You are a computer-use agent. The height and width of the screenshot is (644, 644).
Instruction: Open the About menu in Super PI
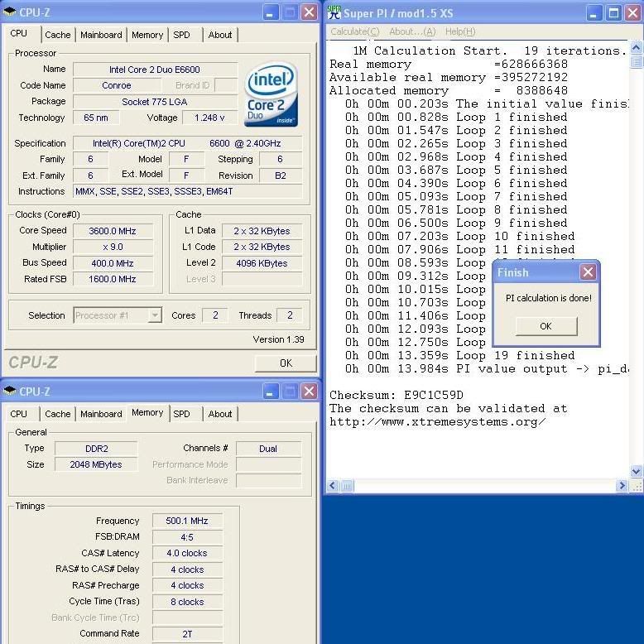click(x=412, y=31)
